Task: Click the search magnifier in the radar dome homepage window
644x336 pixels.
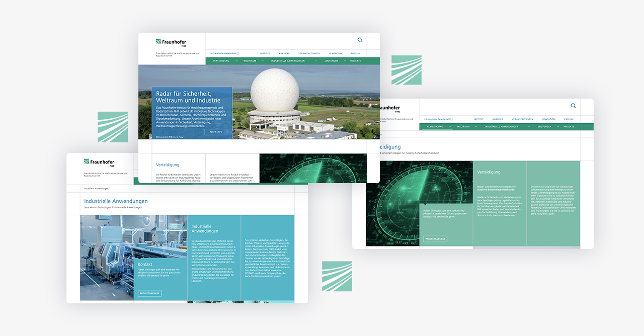Action: [x=360, y=40]
